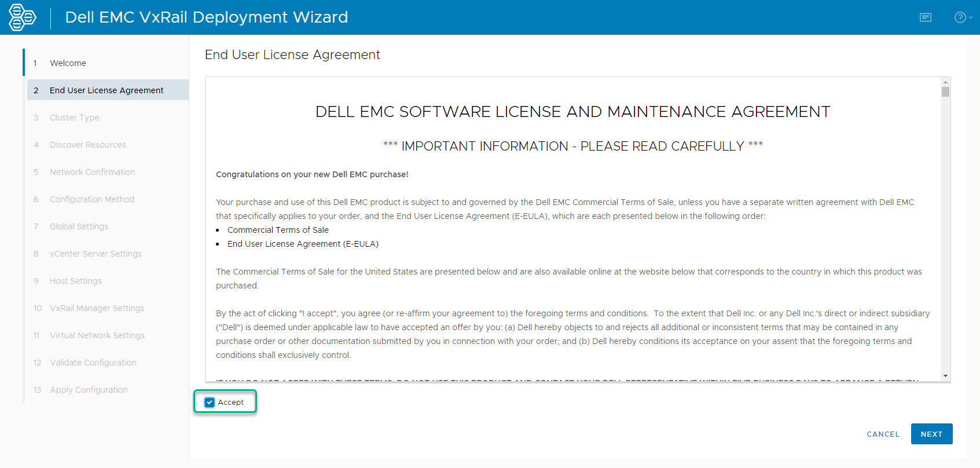Screen dimensions: 980x468
Task: Select End User License Agreement step
Action: coord(107,90)
